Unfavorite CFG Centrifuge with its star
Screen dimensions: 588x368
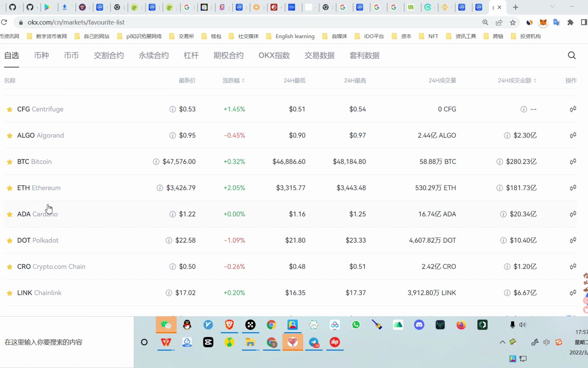click(10, 109)
